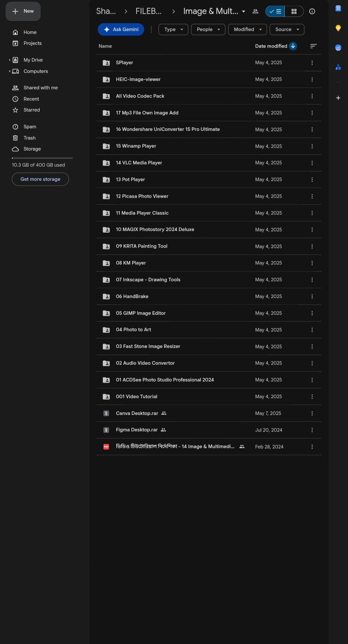Click the Ask Gemini button
Viewport: 348px width, 644px height.
pos(121,29)
